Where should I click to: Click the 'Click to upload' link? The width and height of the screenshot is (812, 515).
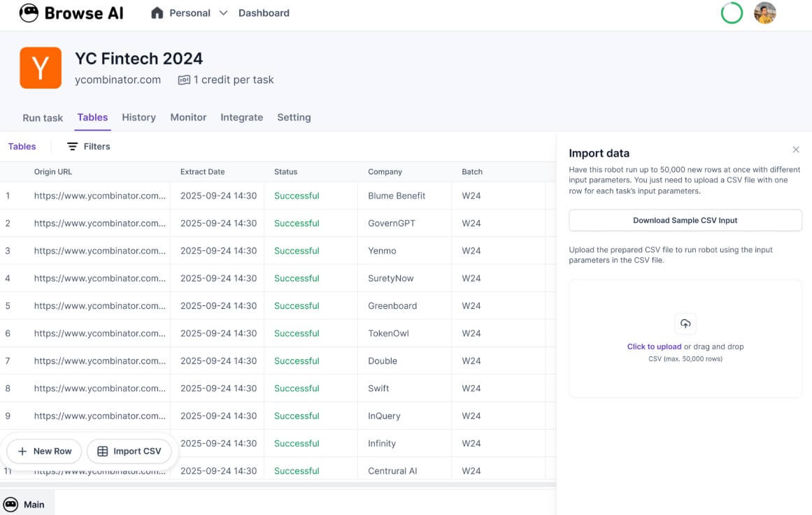point(654,347)
